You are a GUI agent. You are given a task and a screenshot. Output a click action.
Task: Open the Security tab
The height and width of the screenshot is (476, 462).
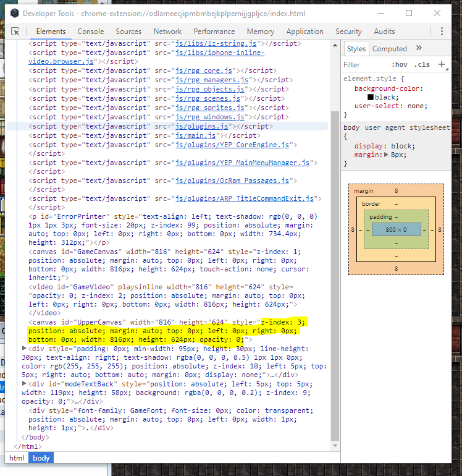[348, 32]
